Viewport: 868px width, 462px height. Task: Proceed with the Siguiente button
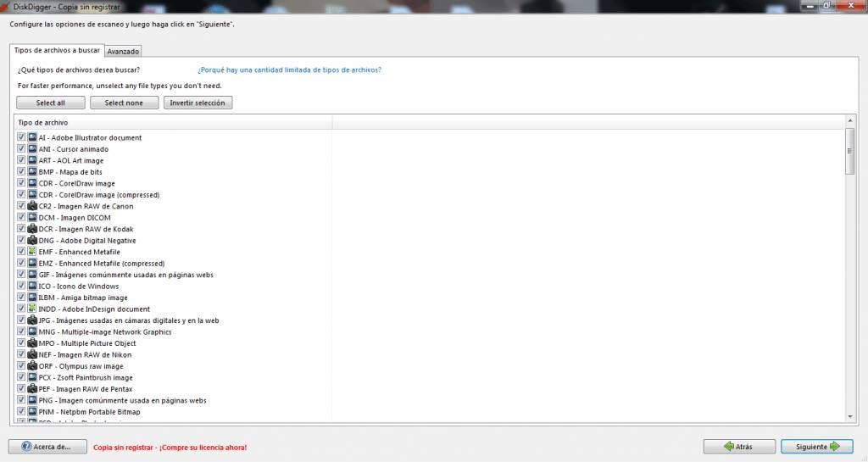(x=817, y=447)
